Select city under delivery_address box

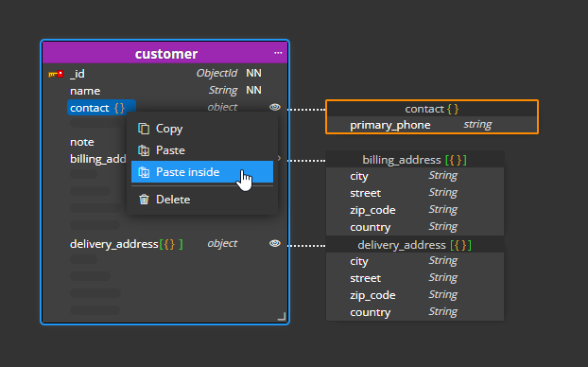point(359,261)
